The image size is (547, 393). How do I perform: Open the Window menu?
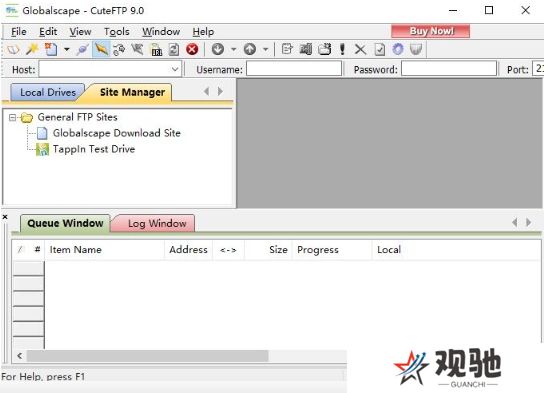[161, 32]
